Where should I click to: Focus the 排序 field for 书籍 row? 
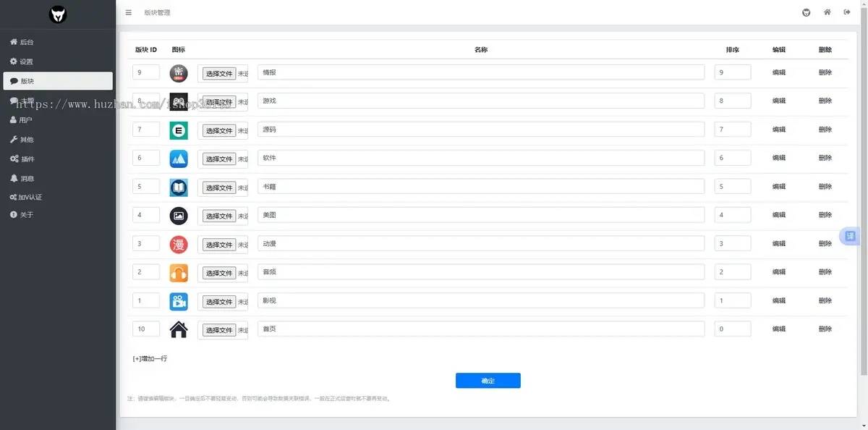pyautogui.click(x=733, y=187)
